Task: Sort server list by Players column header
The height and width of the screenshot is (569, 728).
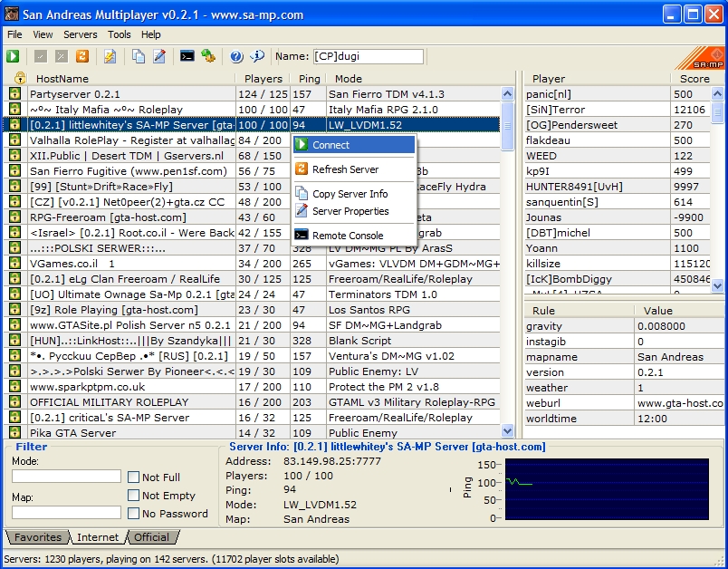Action: [263, 79]
